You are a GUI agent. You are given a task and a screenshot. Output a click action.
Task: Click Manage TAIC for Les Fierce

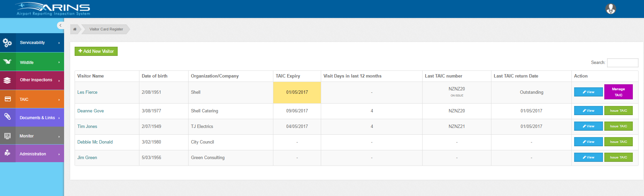pos(618,92)
